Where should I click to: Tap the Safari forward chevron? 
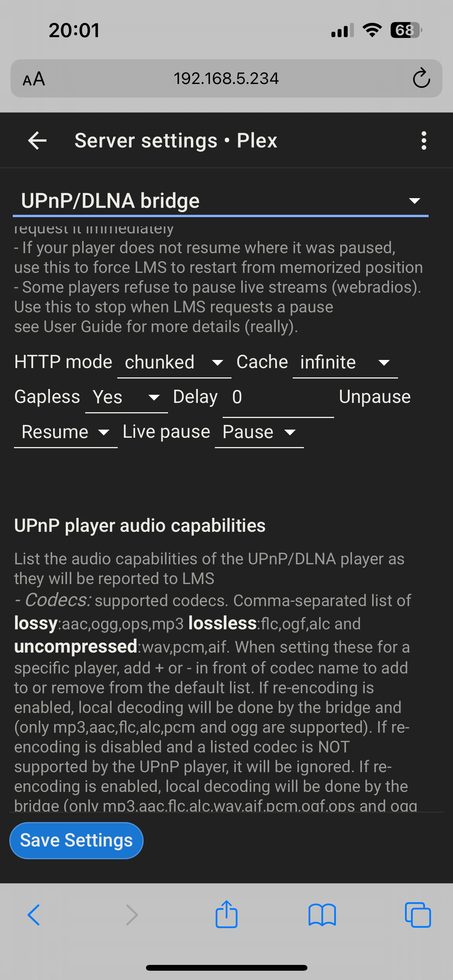132,915
